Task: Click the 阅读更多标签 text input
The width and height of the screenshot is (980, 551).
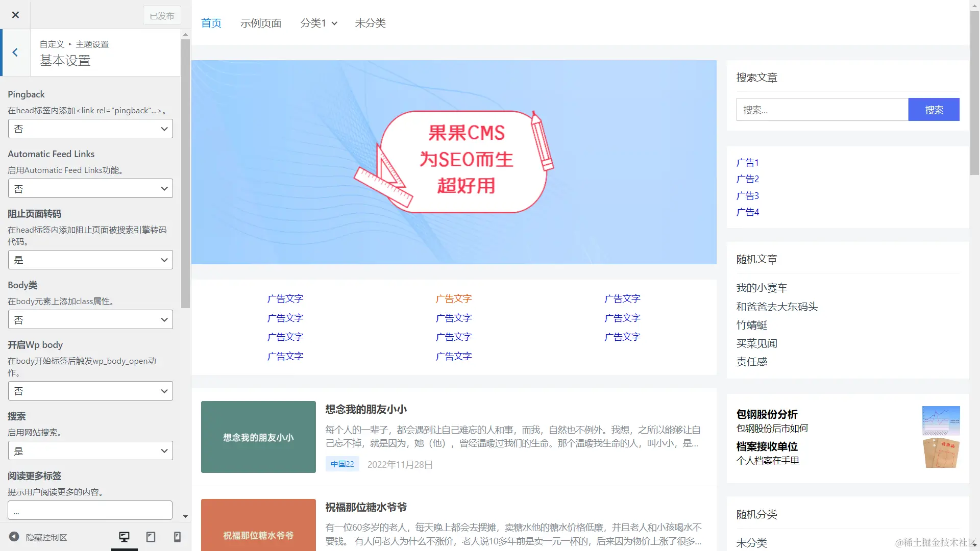Action: 90,510
